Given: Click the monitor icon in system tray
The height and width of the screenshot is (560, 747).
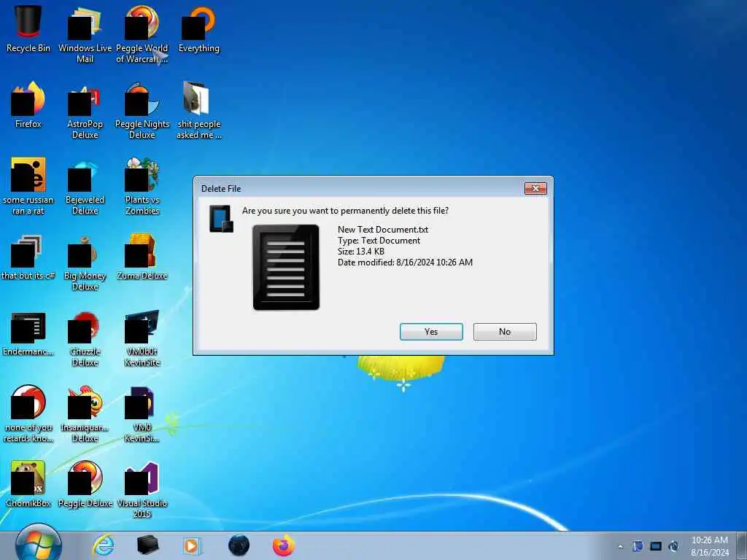Looking at the screenshot, I should pyautogui.click(x=656, y=546).
